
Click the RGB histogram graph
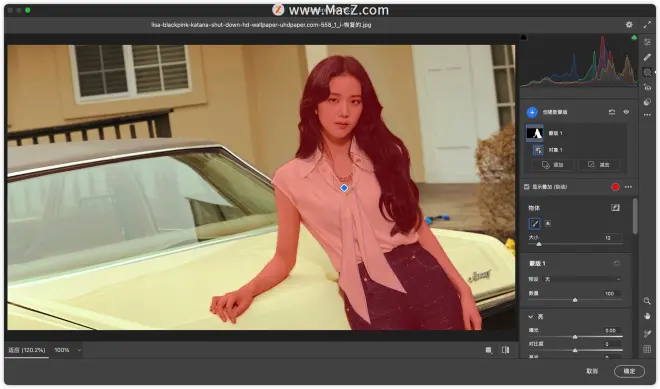(x=579, y=61)
